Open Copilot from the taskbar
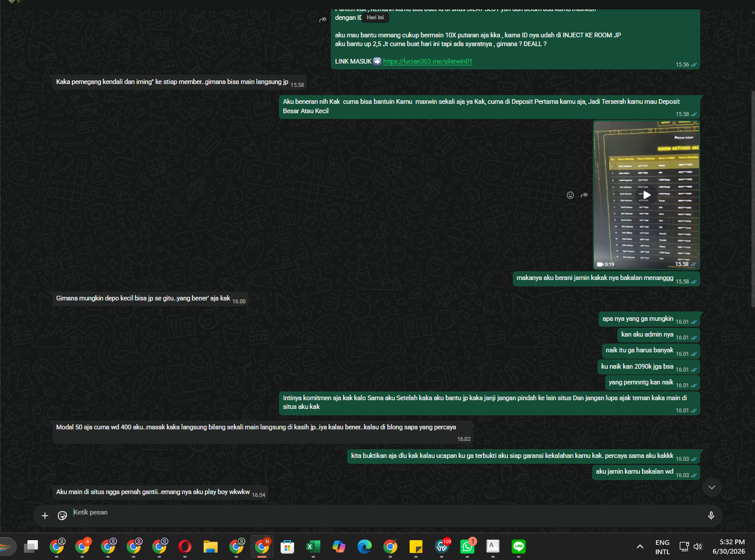The image size is (755, 560). (338, 547)
